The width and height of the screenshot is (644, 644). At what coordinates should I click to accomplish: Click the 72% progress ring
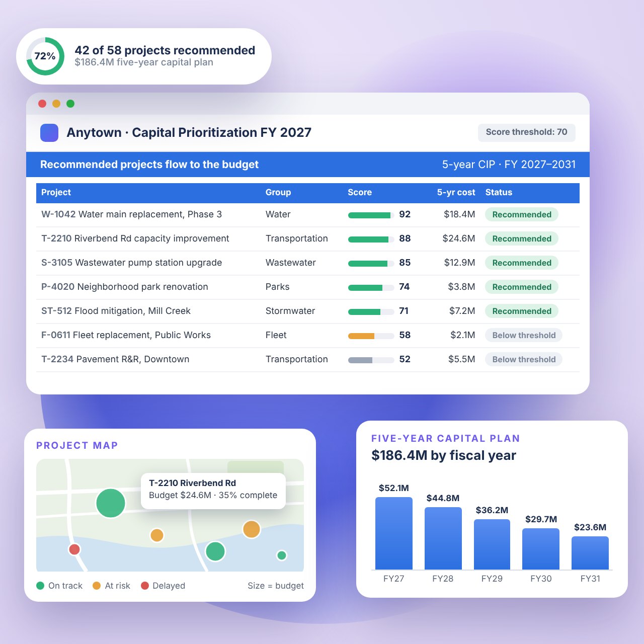[45, 56]
